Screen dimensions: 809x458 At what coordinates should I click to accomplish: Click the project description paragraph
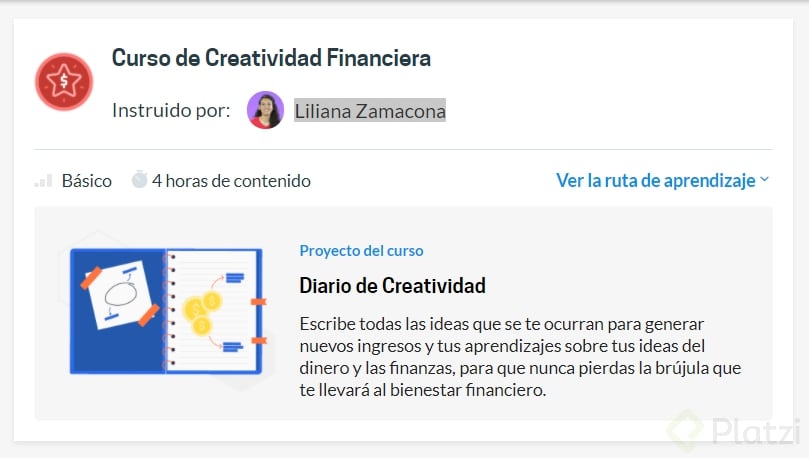point(520,356)
